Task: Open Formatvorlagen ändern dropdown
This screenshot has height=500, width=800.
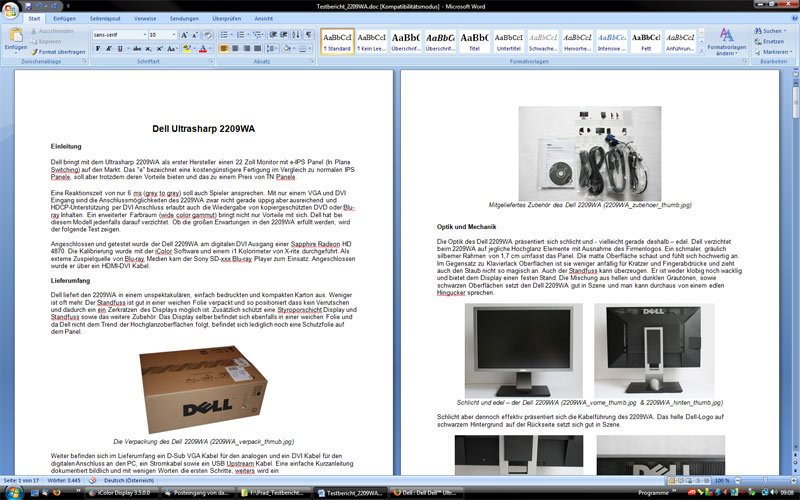Action: [727, 42]
